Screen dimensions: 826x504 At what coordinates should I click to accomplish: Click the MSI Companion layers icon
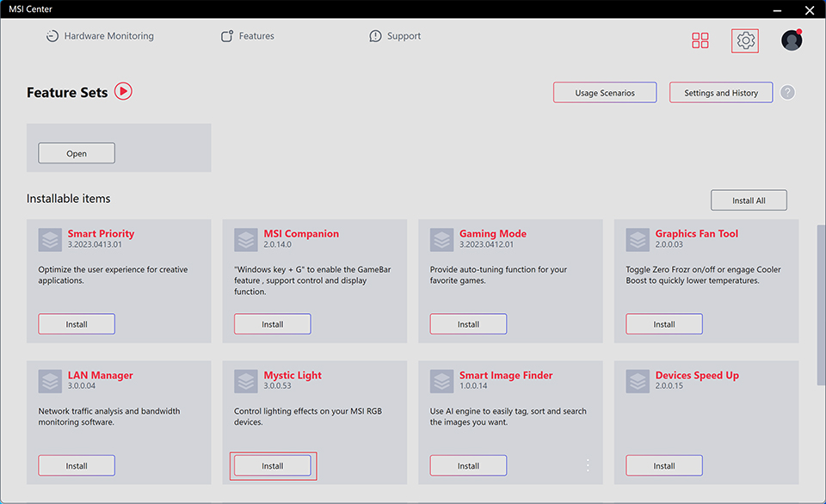[x=246, y=240]
